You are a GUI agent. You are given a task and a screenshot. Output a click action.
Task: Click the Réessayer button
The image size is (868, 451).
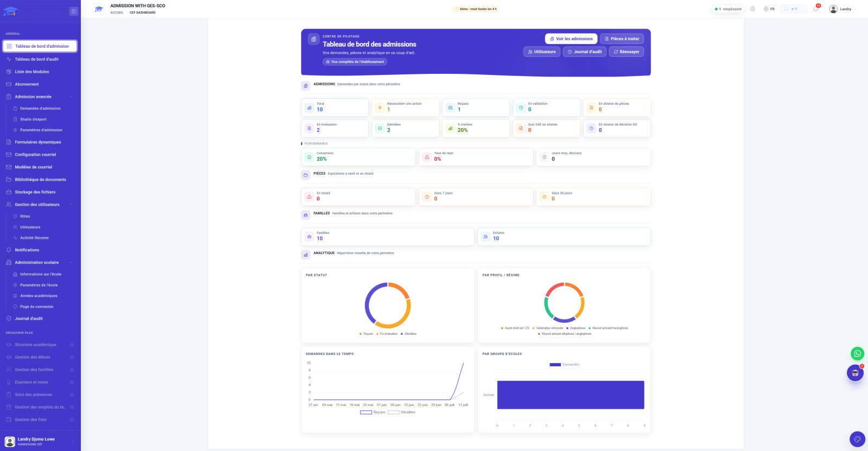pyautogui.click(x=626, y=52)
